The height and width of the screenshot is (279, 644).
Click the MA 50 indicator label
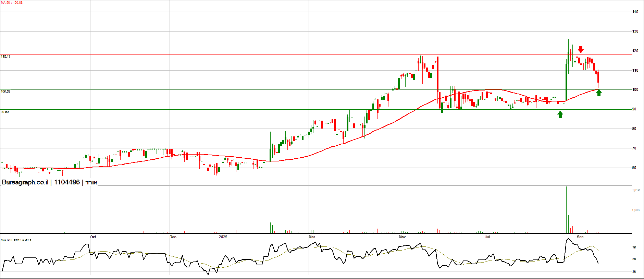click(x=12, y=3)
